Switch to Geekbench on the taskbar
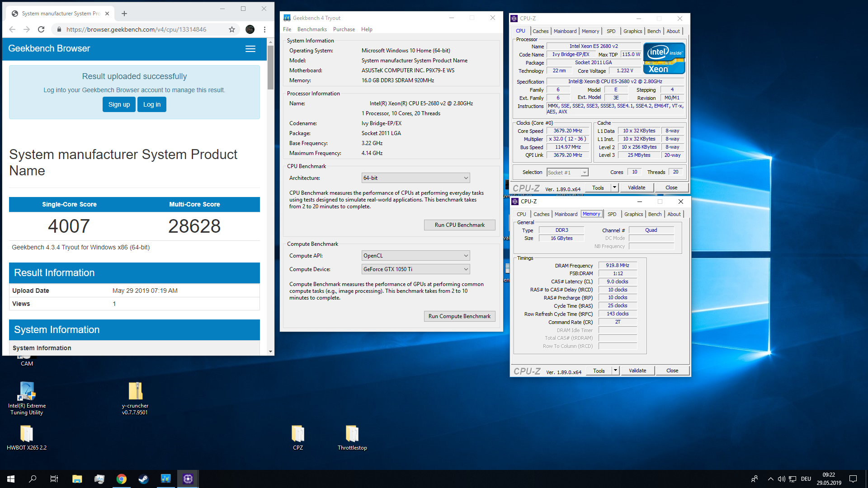Viewport: 868px width, 488px height. 166,479
